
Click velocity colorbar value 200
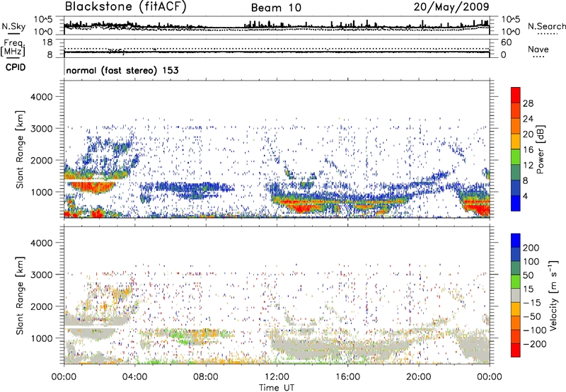point(531,248)
